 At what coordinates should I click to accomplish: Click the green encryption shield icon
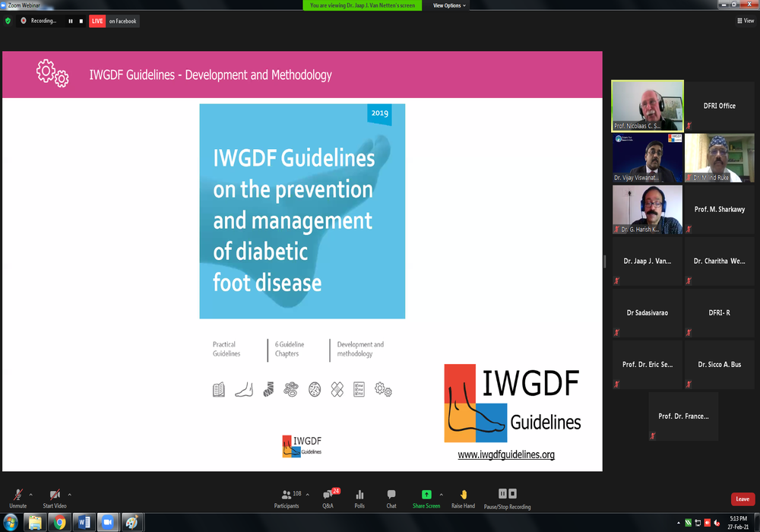[x=8, y=21]
